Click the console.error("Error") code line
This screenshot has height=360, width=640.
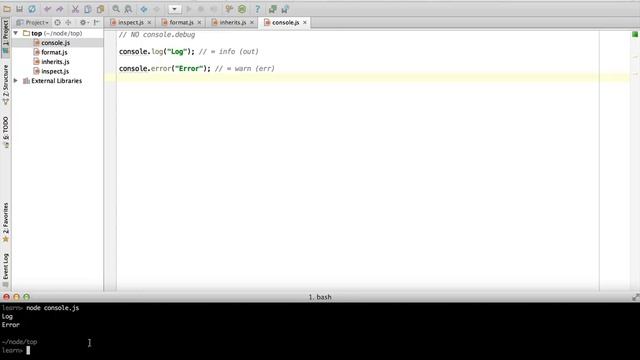tap(196, 69)
